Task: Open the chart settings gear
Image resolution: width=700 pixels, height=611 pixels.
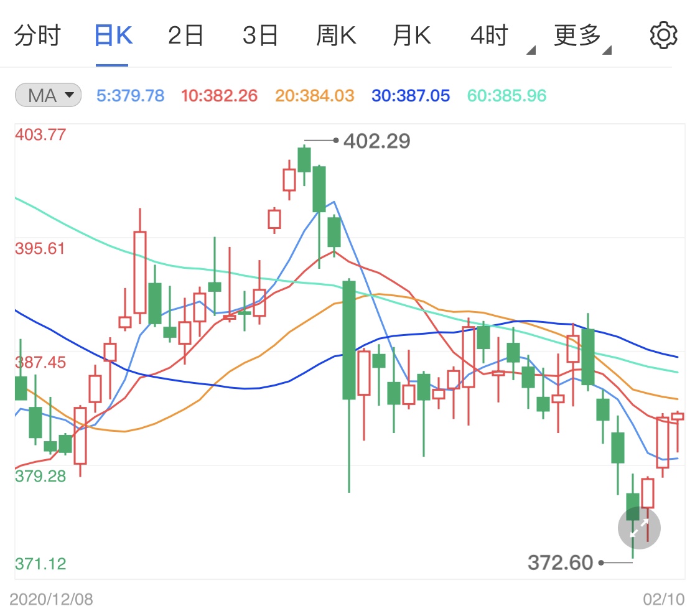Action: (x=663, y=34)
